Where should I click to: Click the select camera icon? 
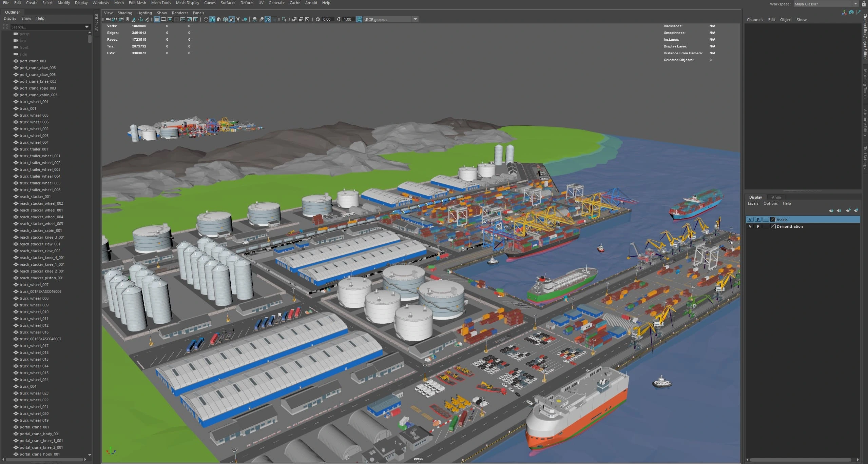108,19
